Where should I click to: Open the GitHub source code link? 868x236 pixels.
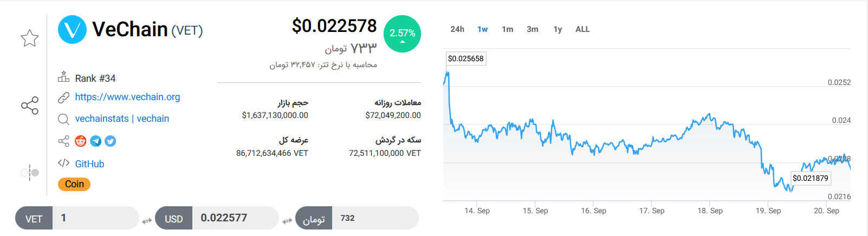coord(89,164)
